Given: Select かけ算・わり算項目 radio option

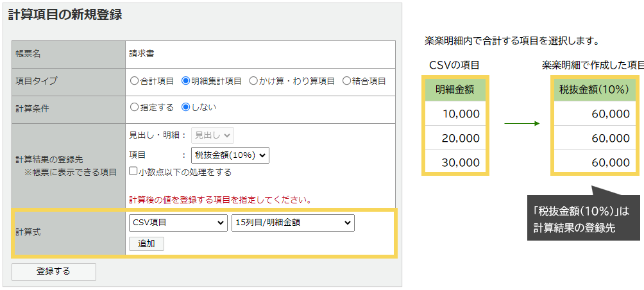Looking at the screenshot, I should coord(253,81).
